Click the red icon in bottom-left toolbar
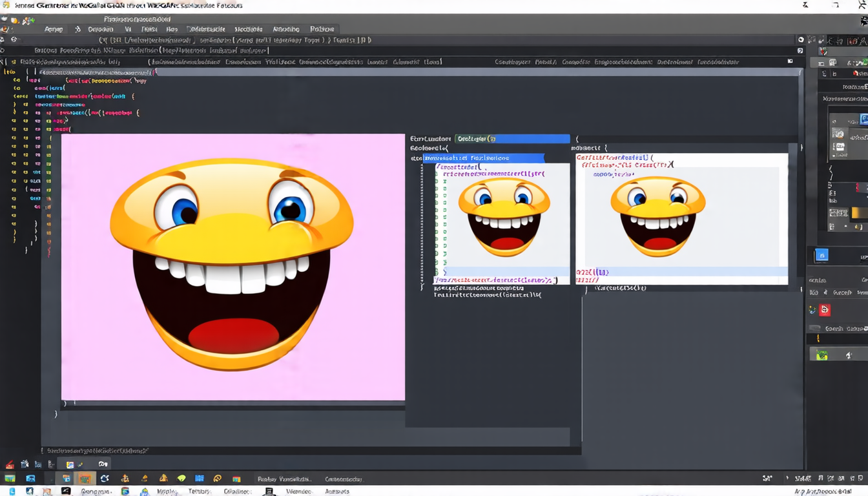 point(10,464)
